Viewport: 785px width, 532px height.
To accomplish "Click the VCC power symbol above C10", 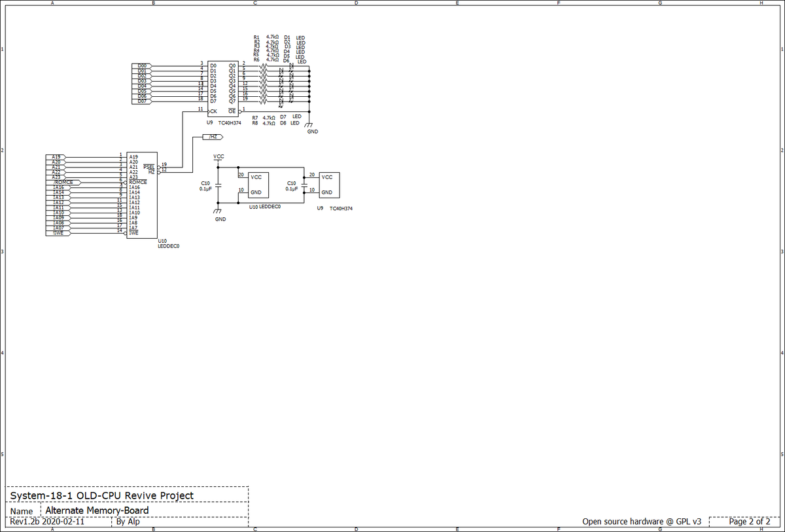I will click(x=218, y=158).
